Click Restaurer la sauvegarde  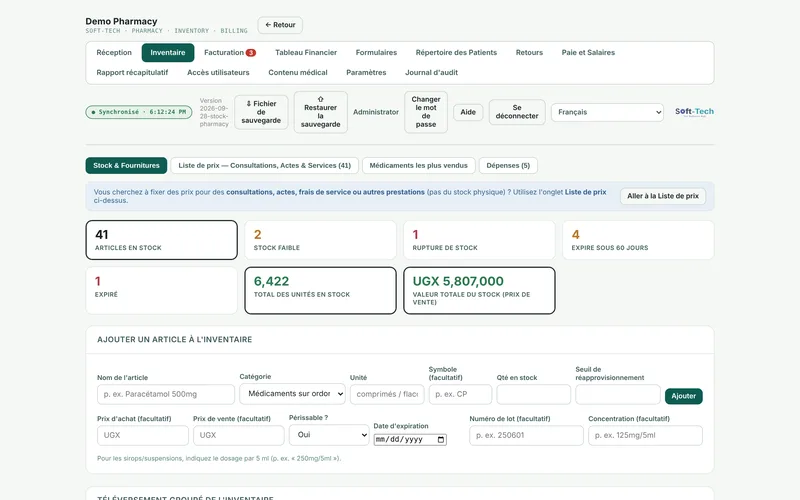coord(320,112)
